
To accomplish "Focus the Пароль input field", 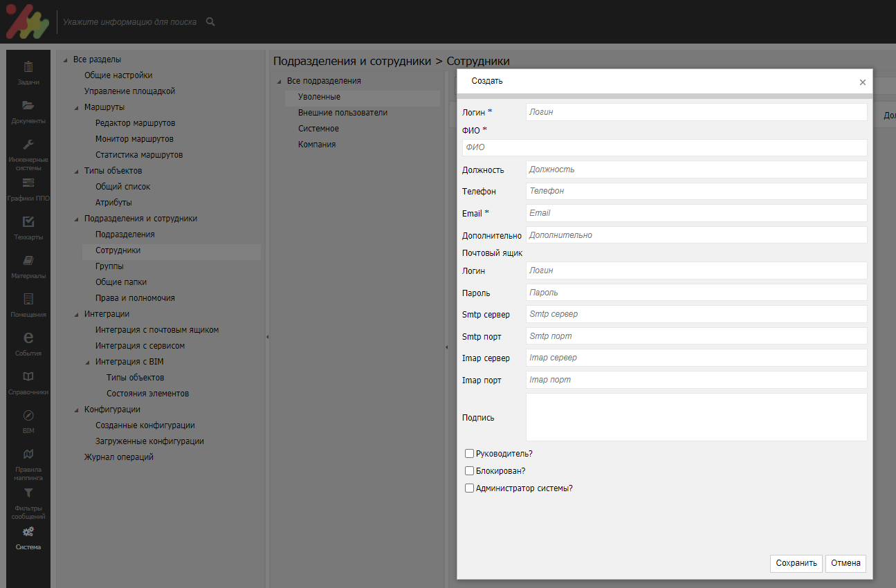I will (696, 293).
